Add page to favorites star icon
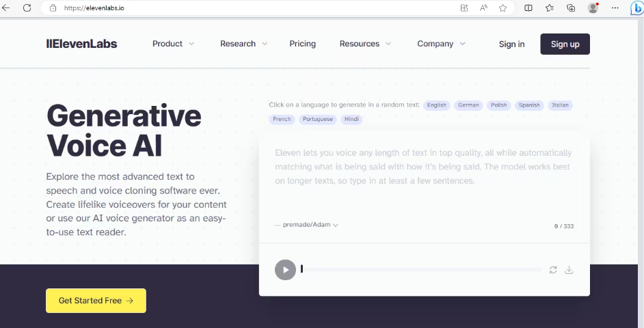644x328 pixels. coord(502,8)
